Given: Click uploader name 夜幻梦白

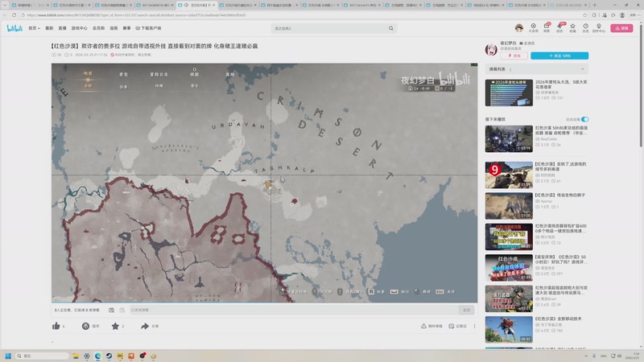Looking at the screenshot, I should pos(508,43).
